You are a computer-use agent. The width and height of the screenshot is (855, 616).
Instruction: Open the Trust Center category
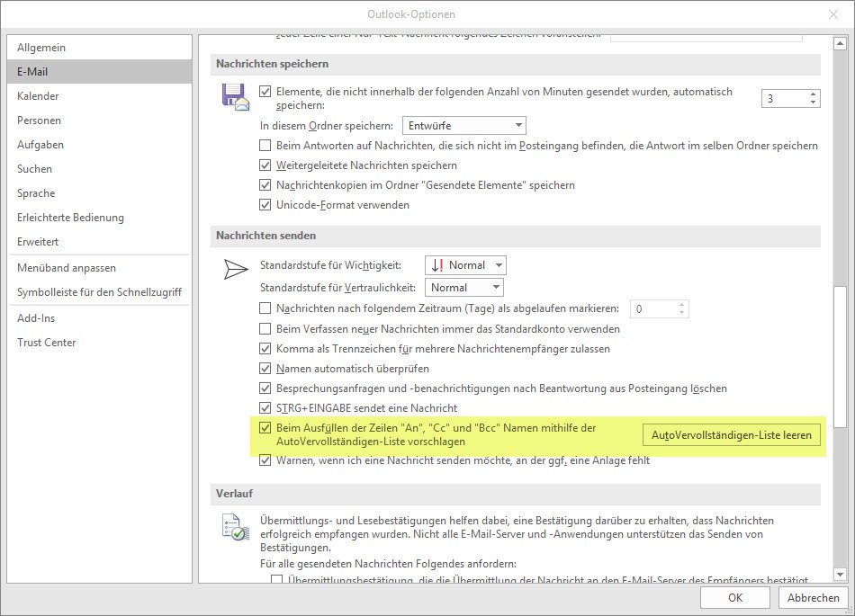100,343
